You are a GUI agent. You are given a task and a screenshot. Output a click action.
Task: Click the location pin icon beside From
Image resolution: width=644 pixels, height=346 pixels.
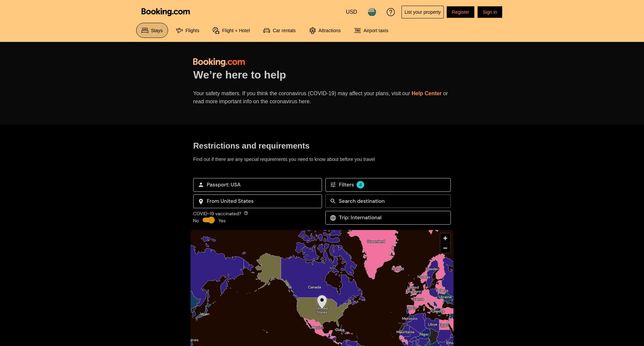click(201, 201)
